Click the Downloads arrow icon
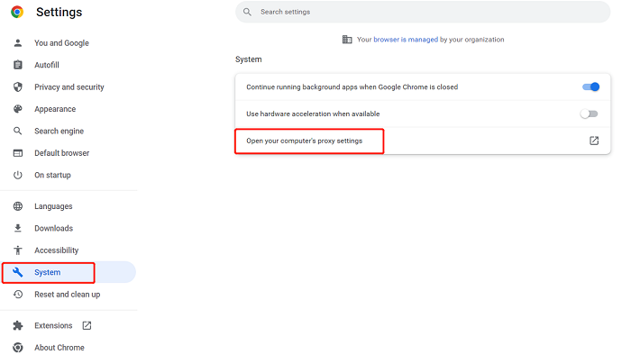The width and height of the screenshot is (631, 364). (18, 228)
